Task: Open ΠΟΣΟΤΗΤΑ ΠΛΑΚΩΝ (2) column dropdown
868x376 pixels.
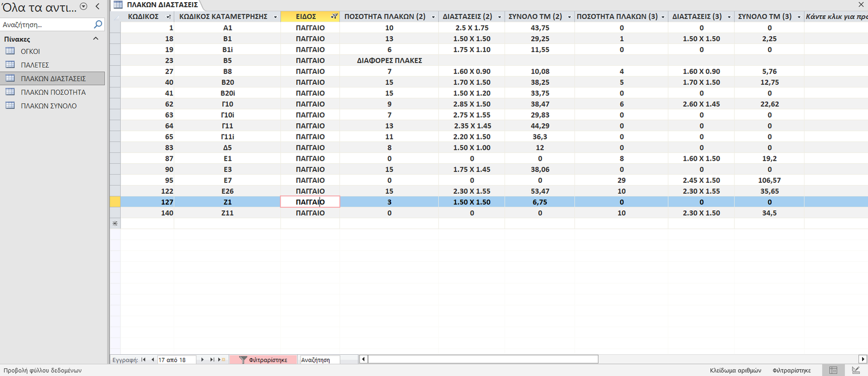Action: [x=433, y=17]
